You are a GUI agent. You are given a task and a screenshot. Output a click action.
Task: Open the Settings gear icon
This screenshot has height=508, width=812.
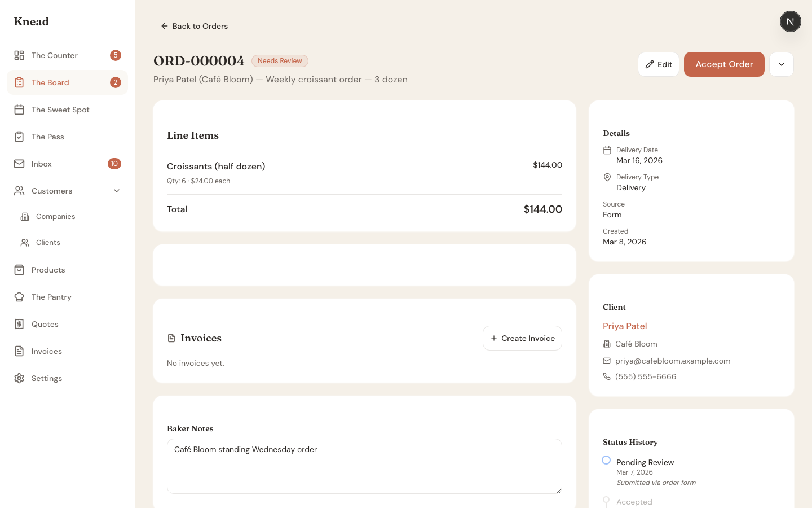(19, 378)
